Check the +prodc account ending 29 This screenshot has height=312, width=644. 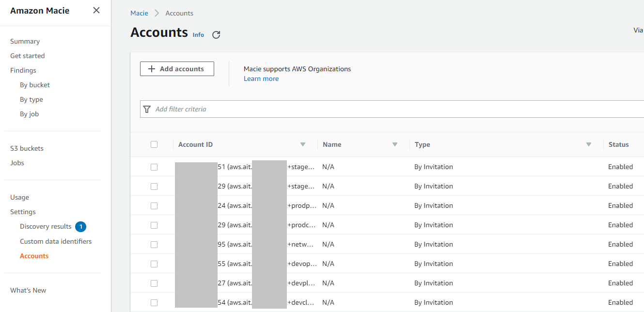[154, 225]
